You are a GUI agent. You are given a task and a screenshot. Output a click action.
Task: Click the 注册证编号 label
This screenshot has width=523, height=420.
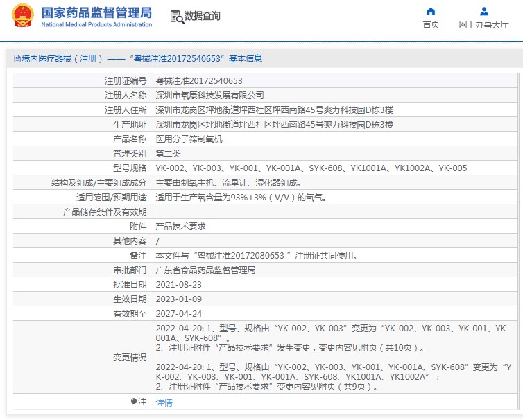(126, 80)
